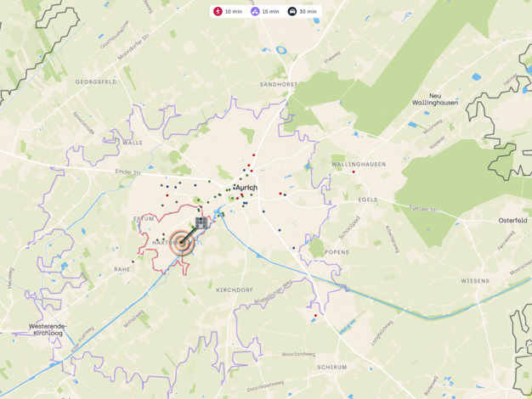
Task: Click the GEORGSFELD district label
Action: [96, 81]
